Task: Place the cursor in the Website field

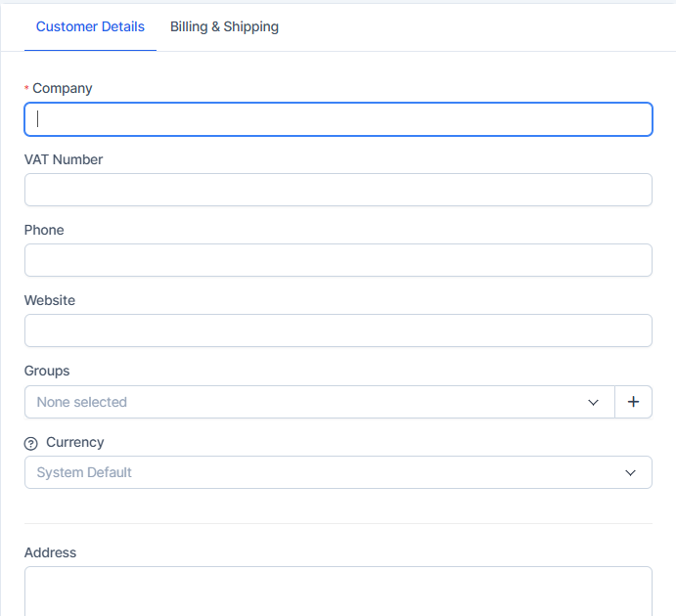Action: click(x=338, y=330)
